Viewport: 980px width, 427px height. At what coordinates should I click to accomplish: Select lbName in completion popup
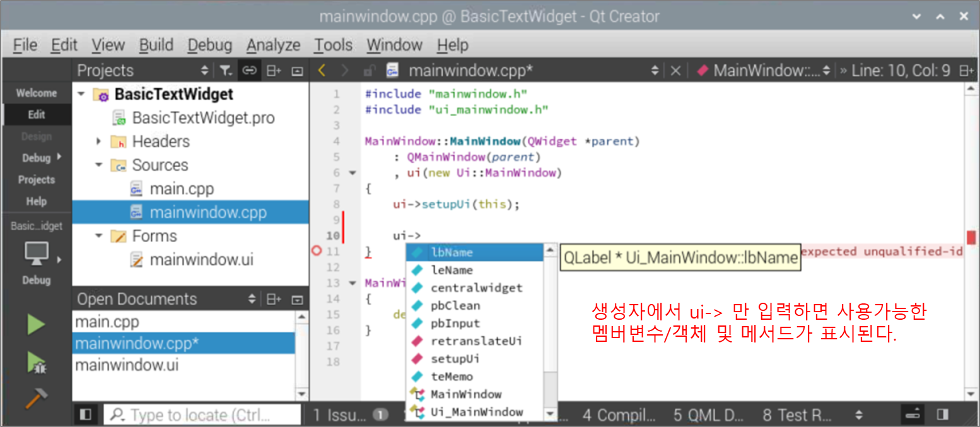point(474,252)
